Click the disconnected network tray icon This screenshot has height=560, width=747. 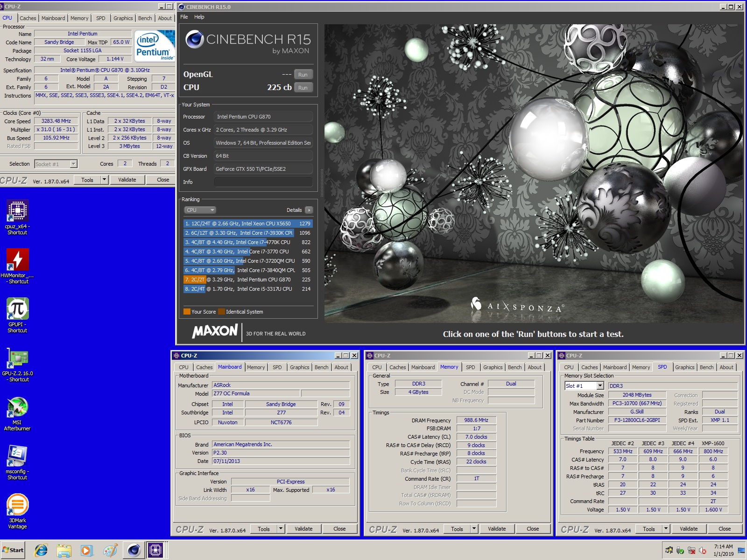(x=692, y=551)
